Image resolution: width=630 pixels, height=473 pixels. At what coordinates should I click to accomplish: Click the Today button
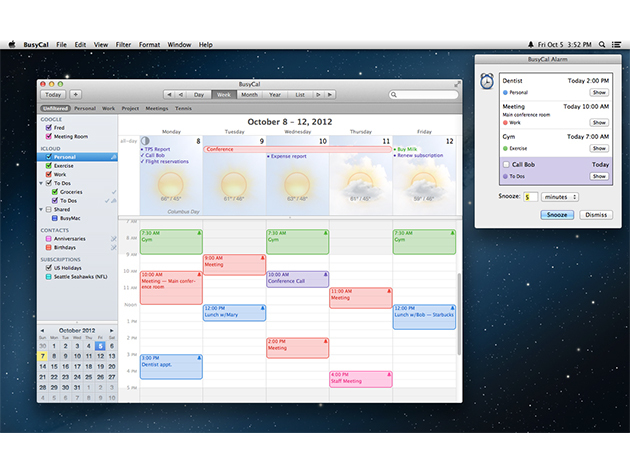coord(53,94)
